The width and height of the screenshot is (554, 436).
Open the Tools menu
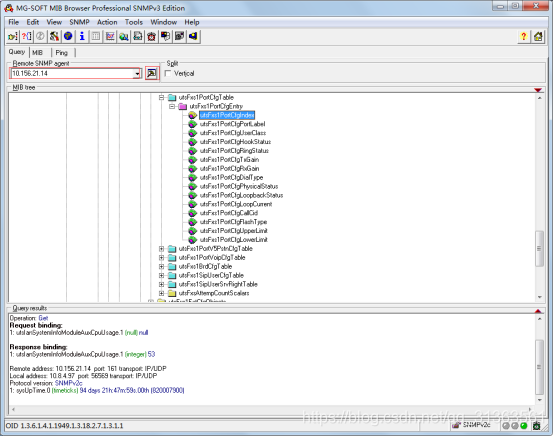click(x=134, y=22)
